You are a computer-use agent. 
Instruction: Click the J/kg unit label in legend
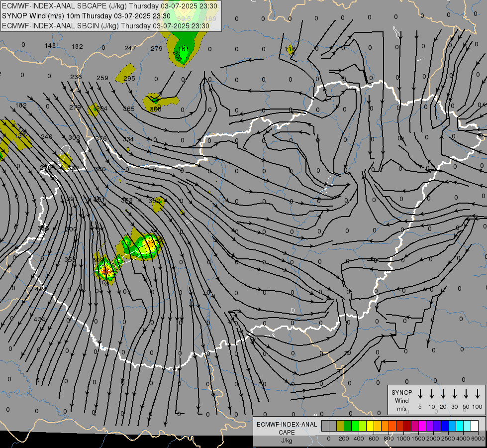coord(287,441)
